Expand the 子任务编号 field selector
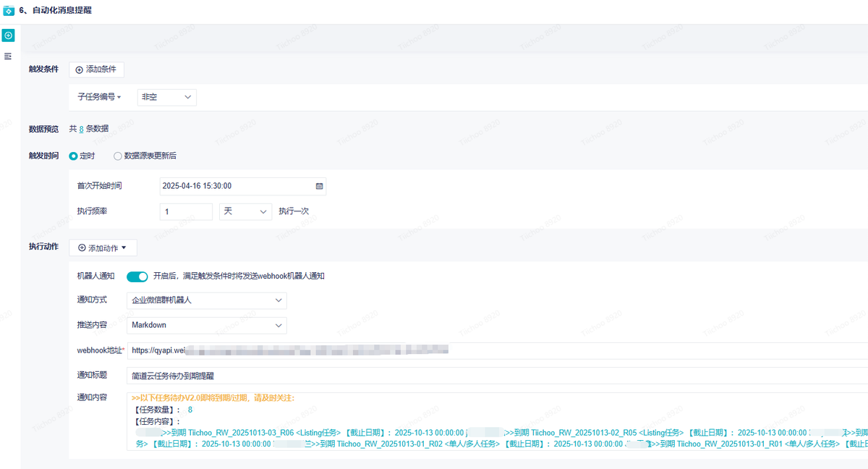 tap(100, 97)
